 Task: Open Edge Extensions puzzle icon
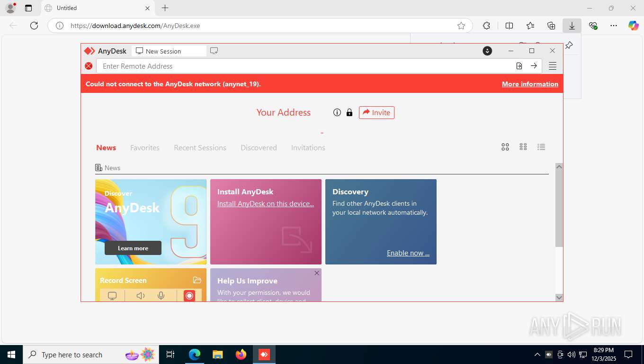(x=486, y=26)
